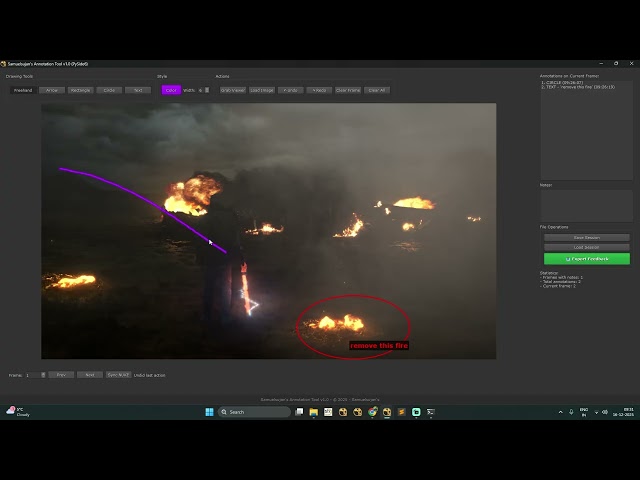Viewport: 640px width, 480px height.
Task: Open the Windows Start menu
Action: pos(209,412)
